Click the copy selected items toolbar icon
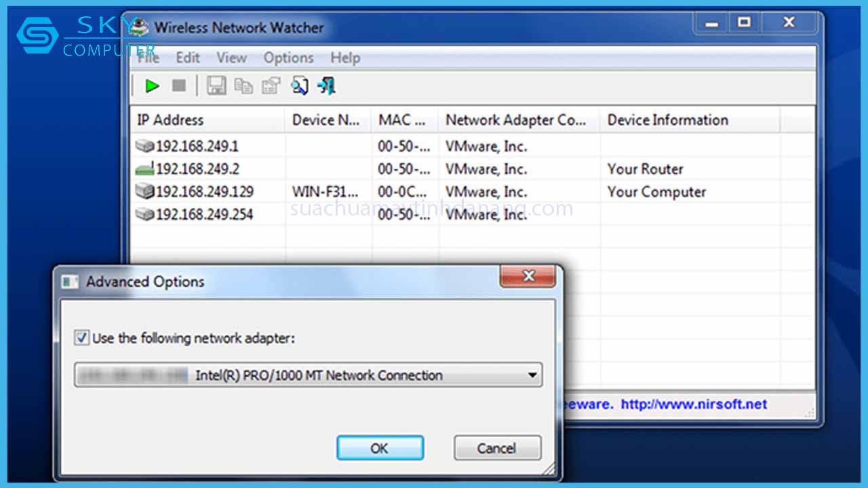This screenshot has width=868, height=488. [243, 85]
